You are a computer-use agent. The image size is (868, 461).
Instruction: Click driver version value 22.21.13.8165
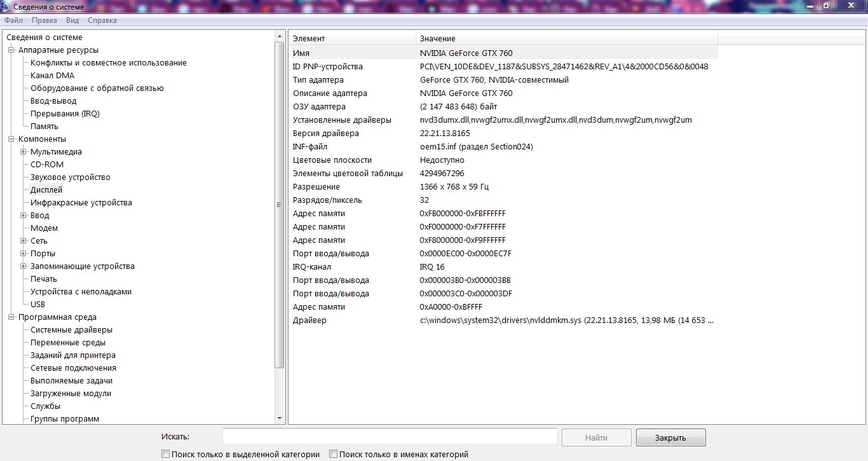(x=445, y=134)
